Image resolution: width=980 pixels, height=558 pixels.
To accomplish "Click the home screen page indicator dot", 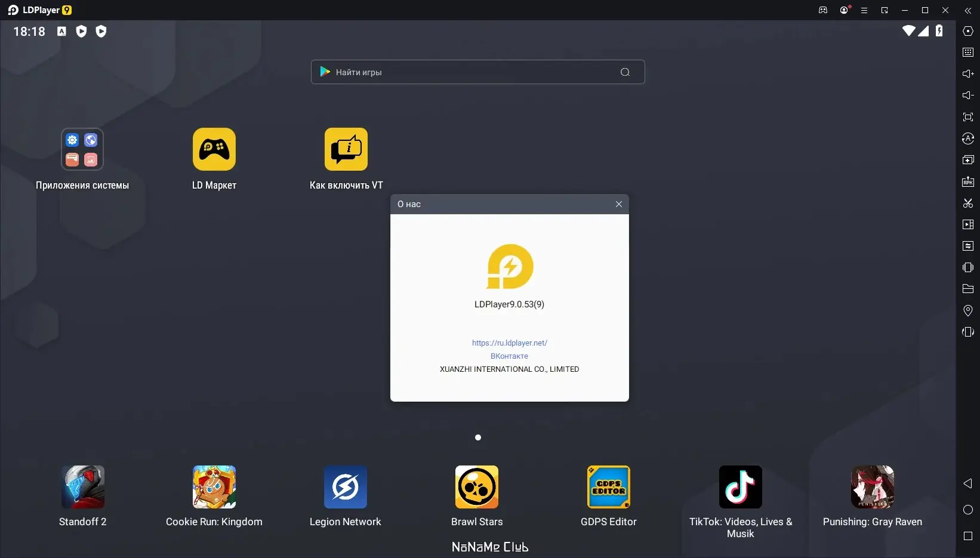I will point(478,437).
